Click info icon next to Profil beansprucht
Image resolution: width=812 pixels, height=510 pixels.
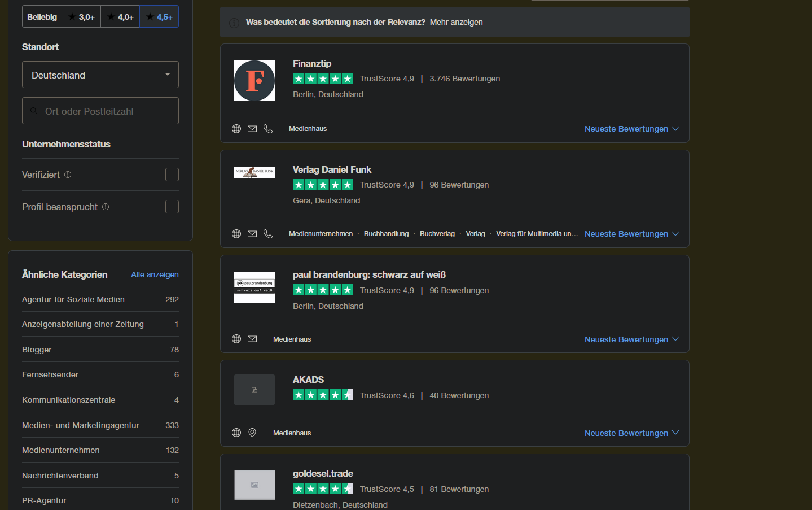(x=106, y=207)
